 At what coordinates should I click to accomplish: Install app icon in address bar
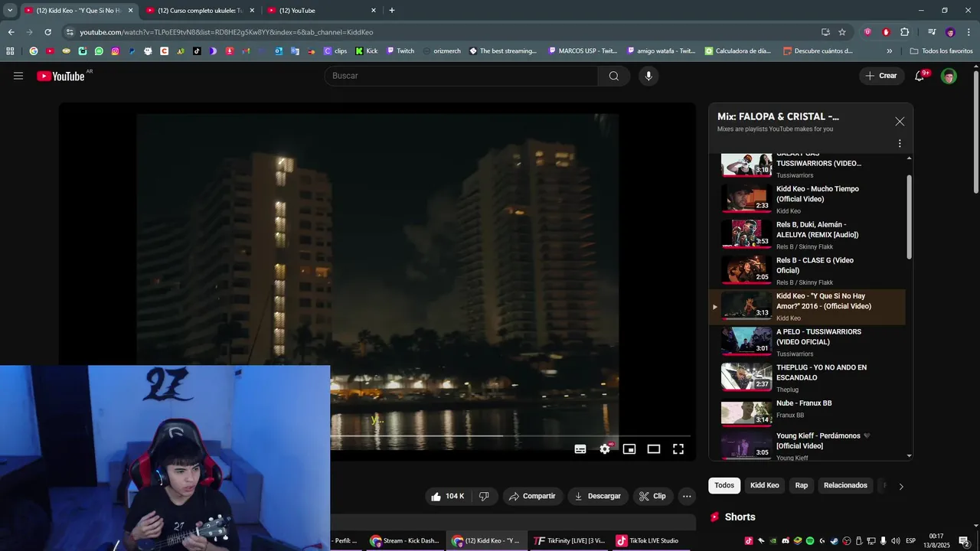825,32
